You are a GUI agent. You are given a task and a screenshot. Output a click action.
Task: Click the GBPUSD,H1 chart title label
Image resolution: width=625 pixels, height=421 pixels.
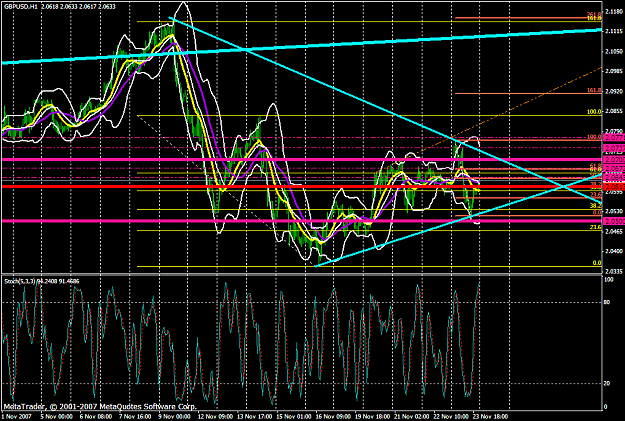[21, 6]
